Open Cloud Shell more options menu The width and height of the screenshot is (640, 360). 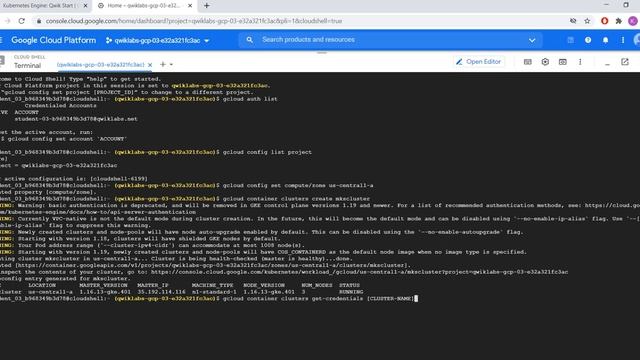click(580, 62)
